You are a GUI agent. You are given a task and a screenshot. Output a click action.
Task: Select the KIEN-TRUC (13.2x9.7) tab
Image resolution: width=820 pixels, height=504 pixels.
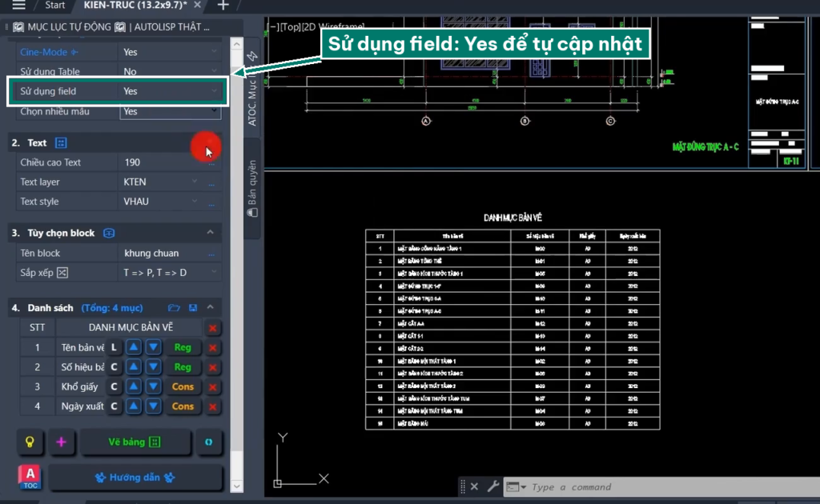pos(135,5)
